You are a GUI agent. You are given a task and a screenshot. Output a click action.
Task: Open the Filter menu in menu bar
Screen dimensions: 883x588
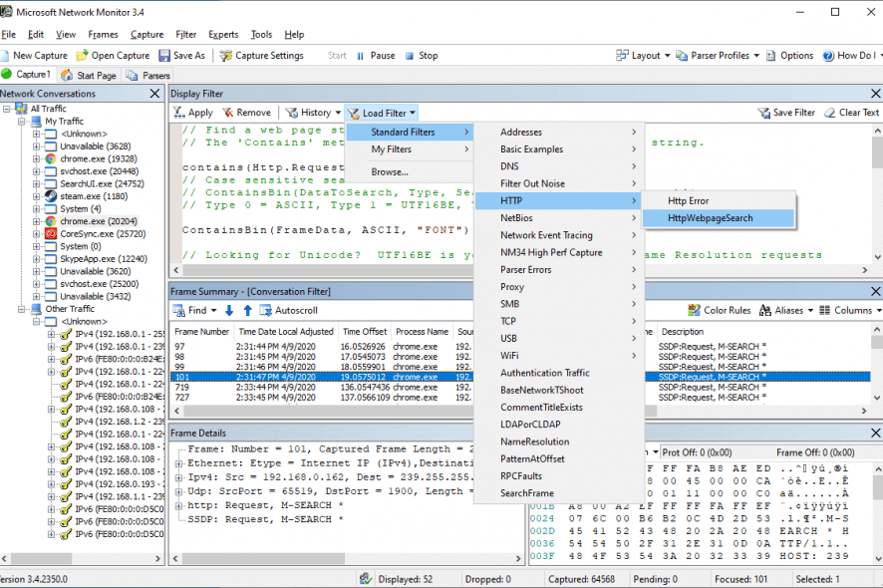click(x=185, y=34)
